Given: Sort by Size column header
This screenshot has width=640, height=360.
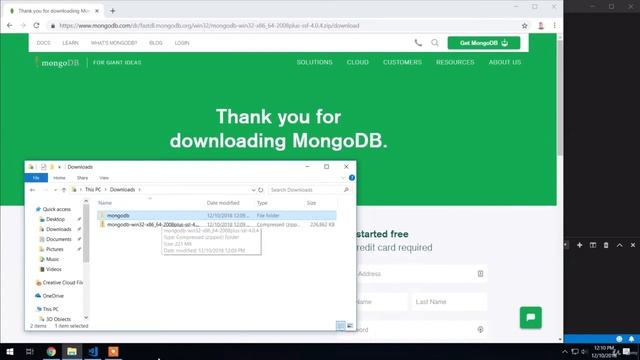Looking at the screenshot, I should point(311,203).
